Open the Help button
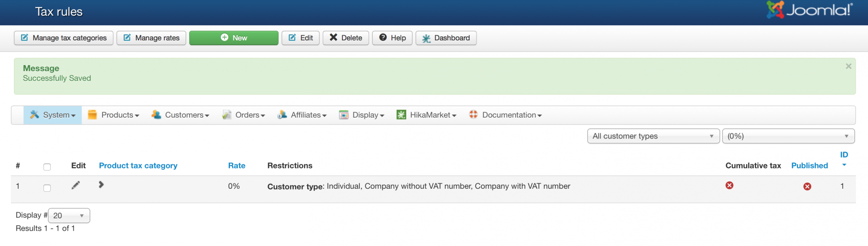The image size is (868, 246). [x=392, y=38]
